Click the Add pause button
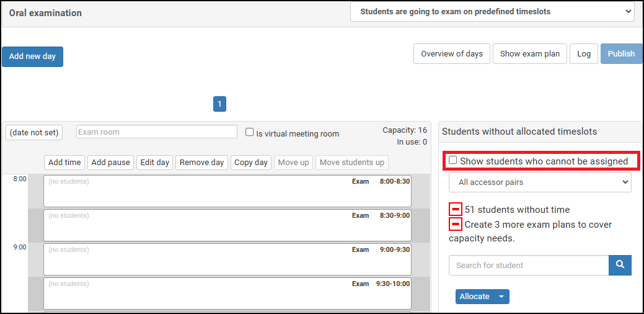The height and width of the screenshot is (314, 644). click(x=110, y=163)
